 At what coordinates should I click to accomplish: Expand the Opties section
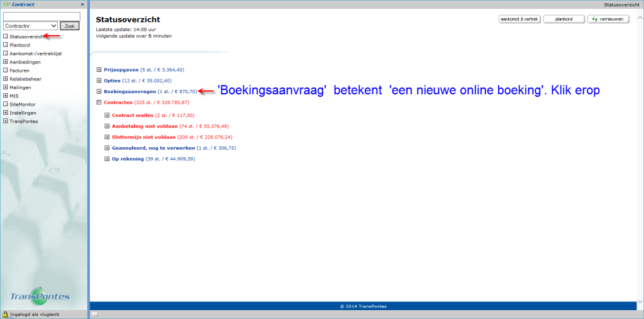[99, 81]
